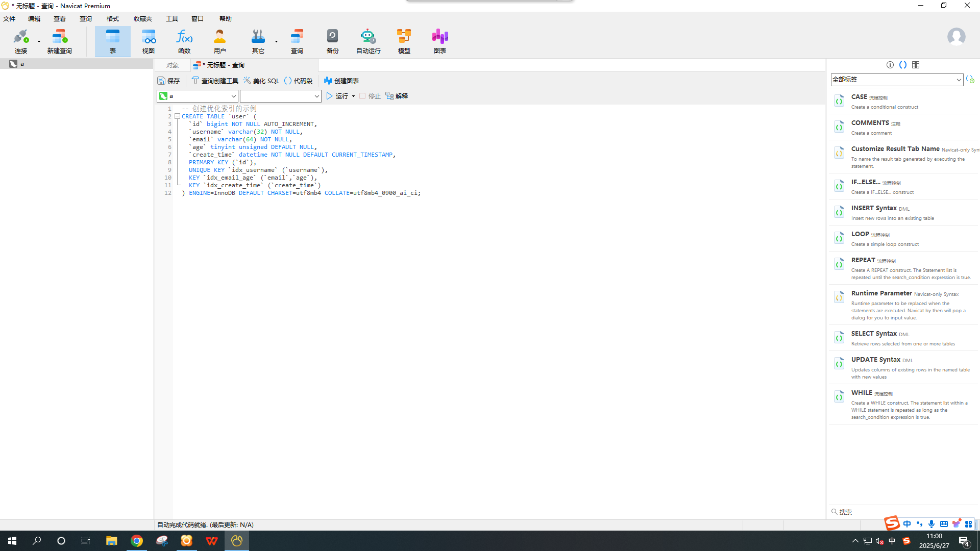Screen dimensions: 980x551
Task: Open the Tools (工具) menu
Action: (x=172, y=18)
